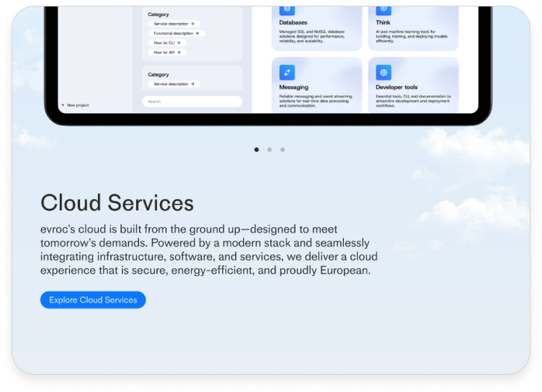Click the Search input field
The image size is (542, 392).
click(x=192, y=102)
